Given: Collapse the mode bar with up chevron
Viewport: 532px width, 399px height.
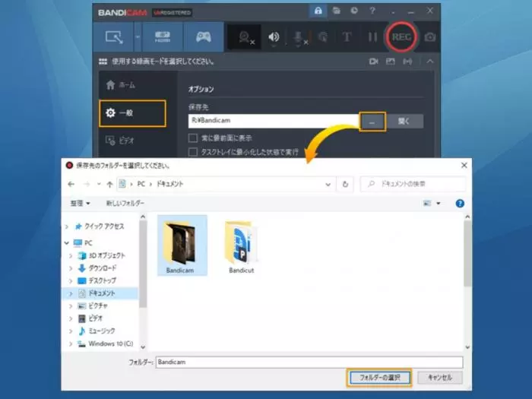Looking at the screenshot, I should (430, 62).
